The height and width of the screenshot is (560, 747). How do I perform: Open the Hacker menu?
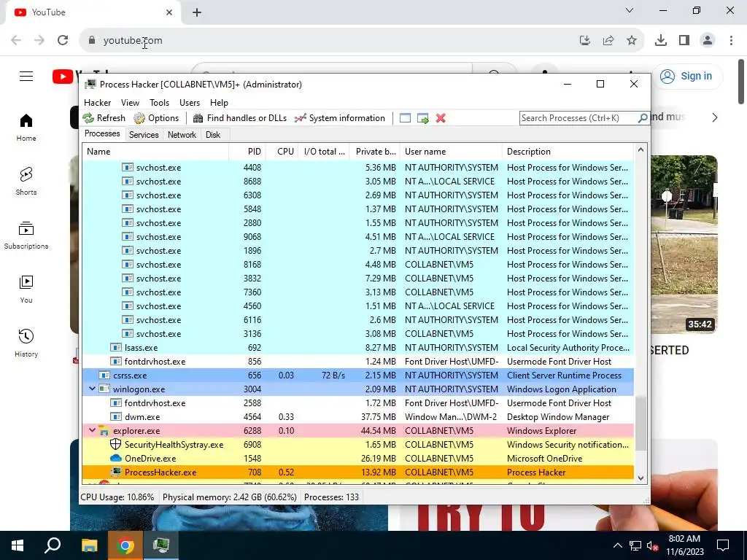(x=97, y=103)
